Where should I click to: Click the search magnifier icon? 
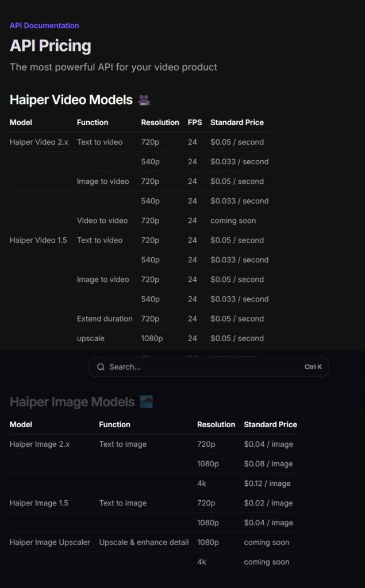coord(101,367)
